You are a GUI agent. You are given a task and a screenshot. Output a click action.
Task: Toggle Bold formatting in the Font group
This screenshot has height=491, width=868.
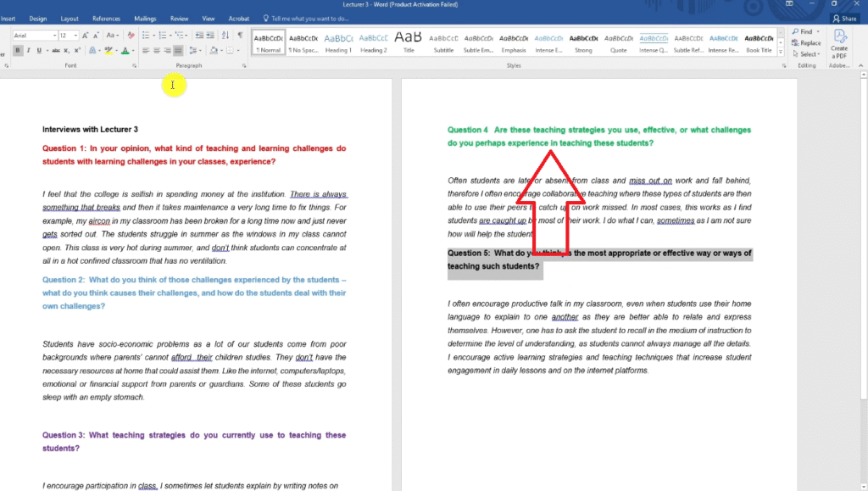point(17,51)
